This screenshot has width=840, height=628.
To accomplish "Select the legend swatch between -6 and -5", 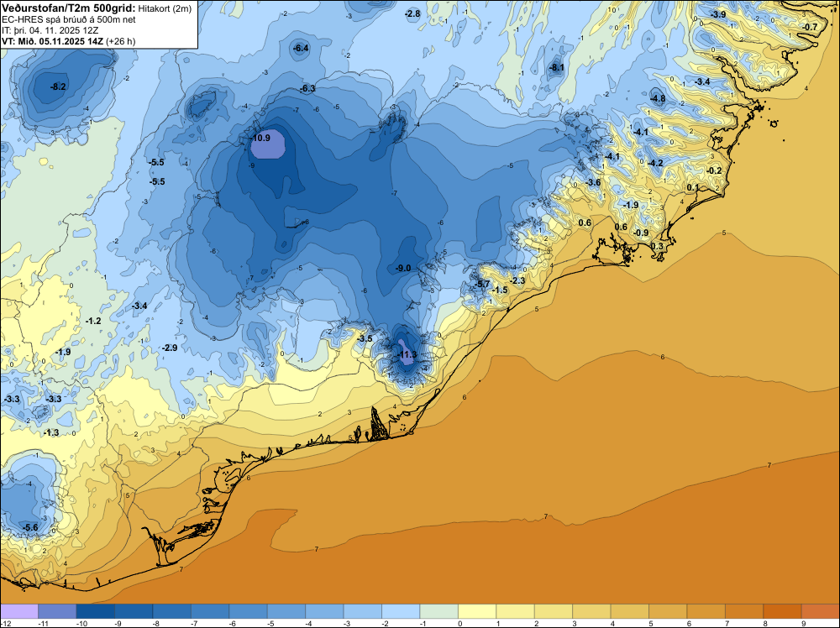I will click(248, 611).
